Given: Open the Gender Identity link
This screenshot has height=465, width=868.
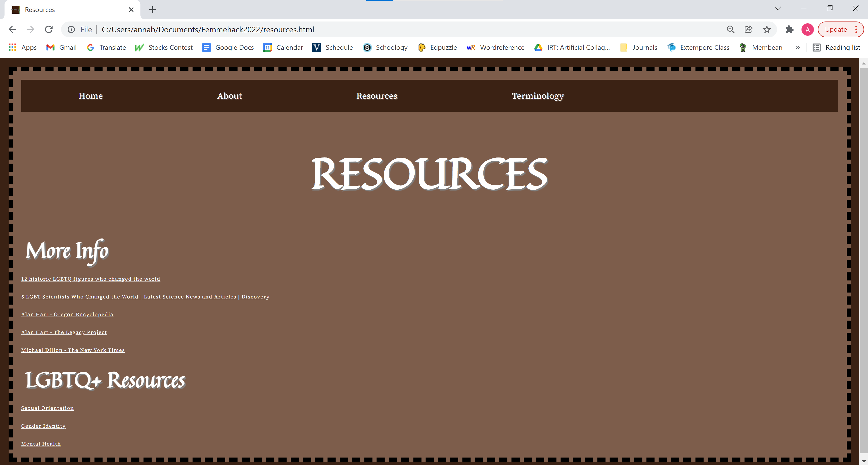Looking at the screenshot, I should (43, 426).
